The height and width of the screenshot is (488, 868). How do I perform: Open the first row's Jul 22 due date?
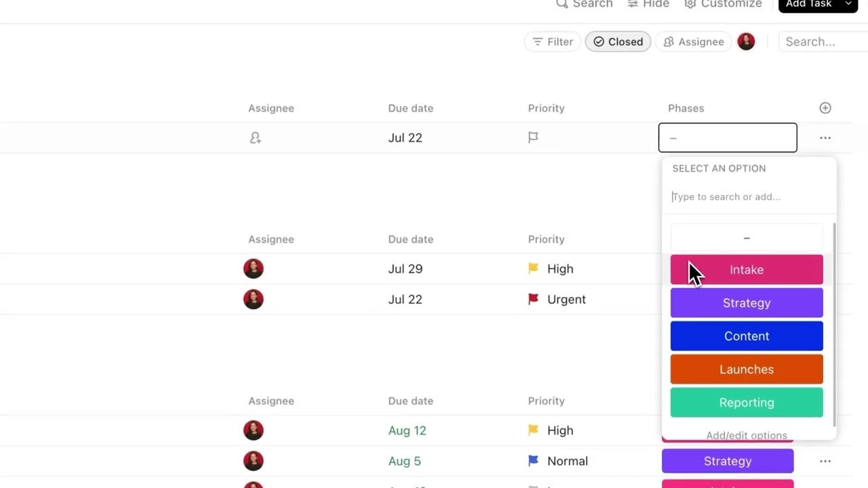click(406, 138)
